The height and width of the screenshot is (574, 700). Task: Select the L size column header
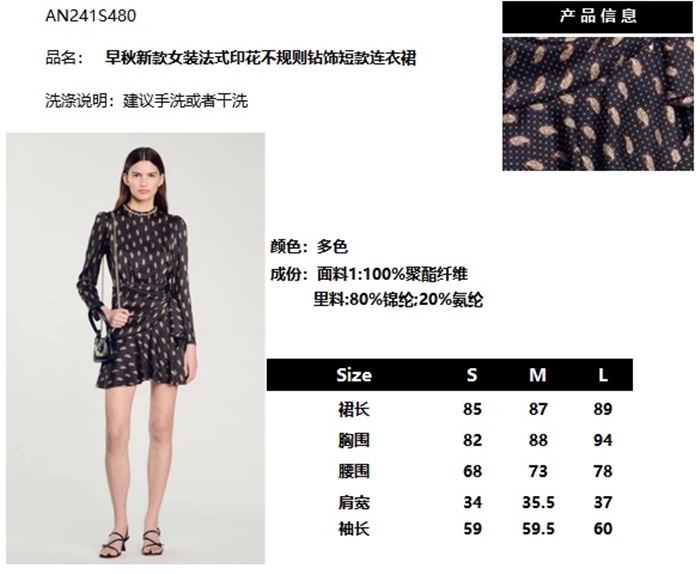click(x=603, y=375)
